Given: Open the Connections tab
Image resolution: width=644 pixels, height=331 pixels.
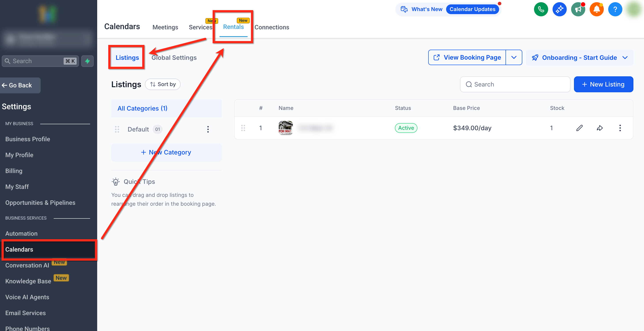Looking at the screenshot, I should (272, 27).
